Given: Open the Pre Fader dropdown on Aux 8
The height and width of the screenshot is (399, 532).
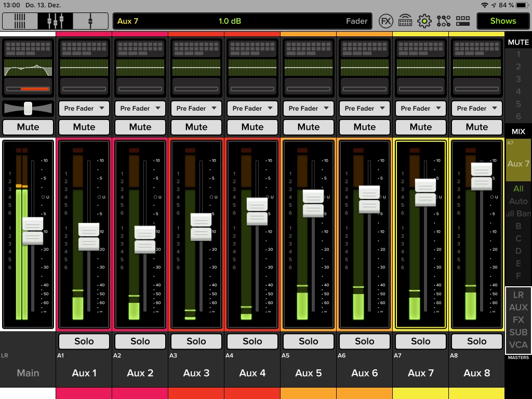Looking at the screenshot, I should click(x=476, y=109).
